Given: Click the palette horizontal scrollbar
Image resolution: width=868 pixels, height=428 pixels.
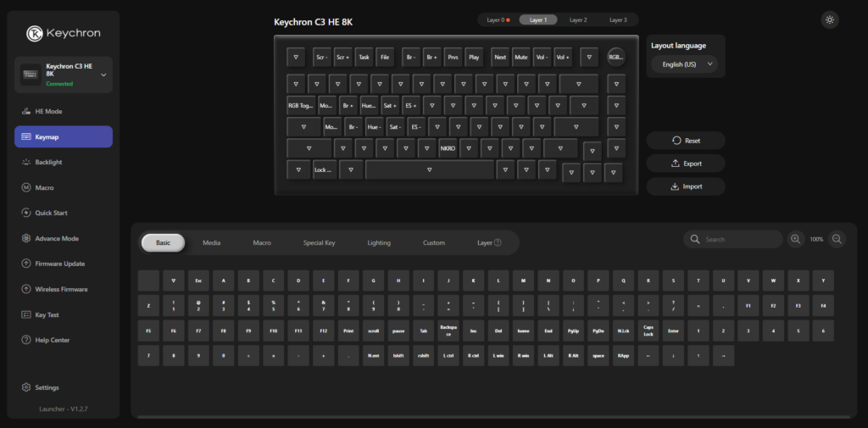Looking at the screenshot, I should coord(493,416).
